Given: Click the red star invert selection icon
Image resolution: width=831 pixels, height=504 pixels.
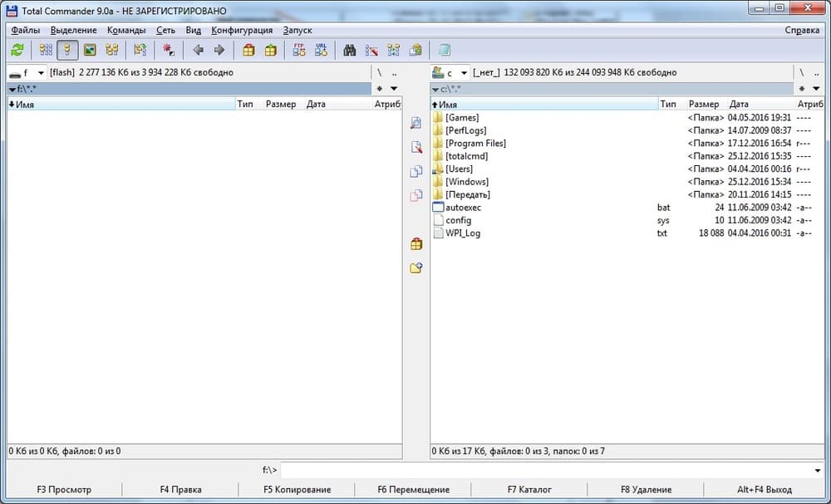Looking at the screenshot, I should pos(169,51).
